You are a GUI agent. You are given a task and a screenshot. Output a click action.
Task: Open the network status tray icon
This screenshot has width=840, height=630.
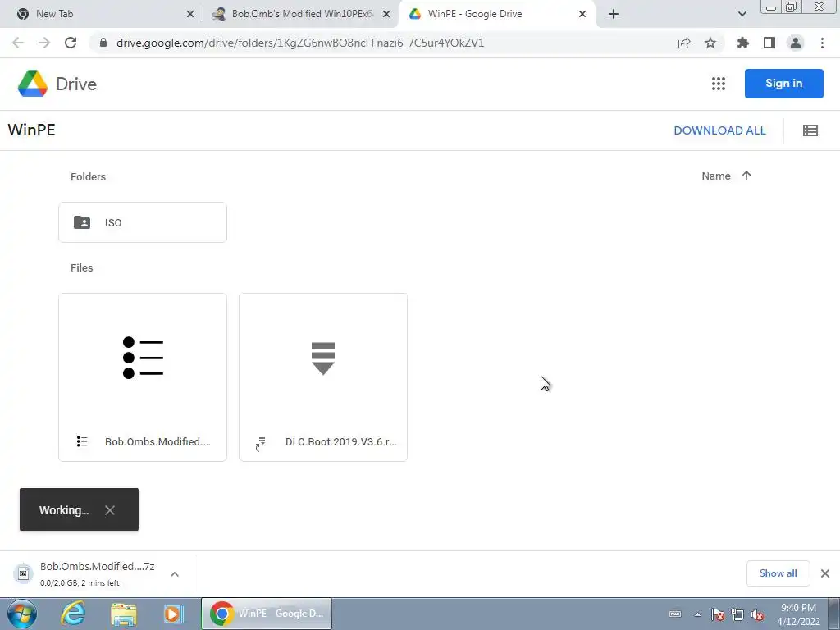(737, 614)
